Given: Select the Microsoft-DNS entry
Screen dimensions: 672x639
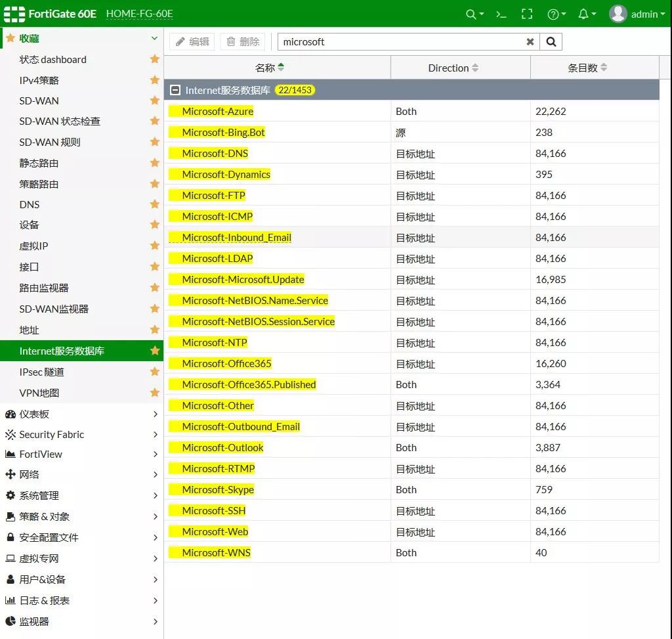Looking at the screenshot, I should tap(411, 153).
